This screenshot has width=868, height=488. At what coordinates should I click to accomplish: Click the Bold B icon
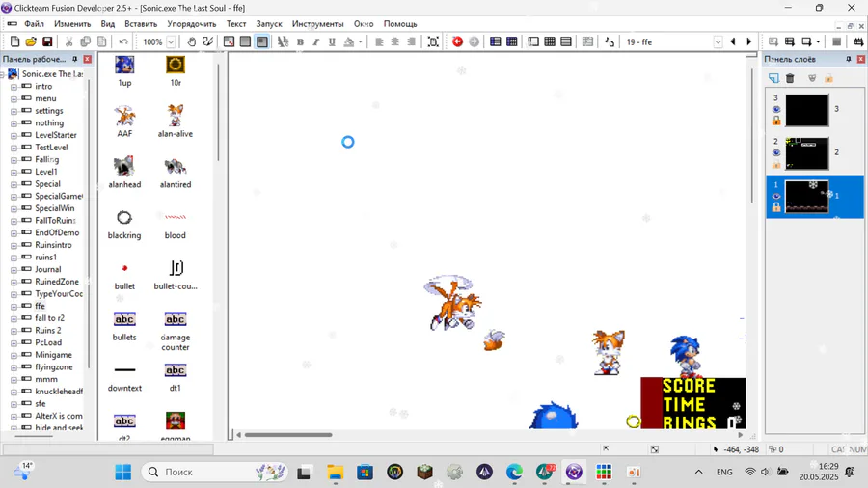pyautogui.click(x=300, y=41)
